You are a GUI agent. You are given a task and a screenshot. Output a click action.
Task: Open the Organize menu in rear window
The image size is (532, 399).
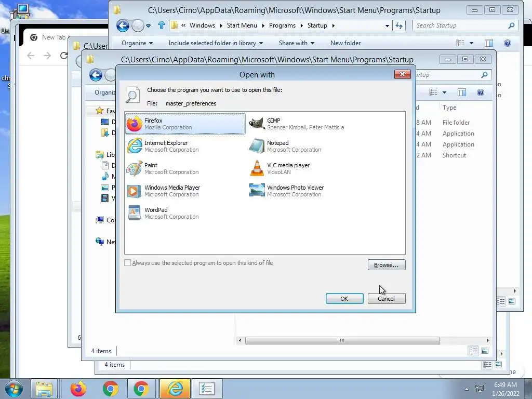click(x=137, y=43)
